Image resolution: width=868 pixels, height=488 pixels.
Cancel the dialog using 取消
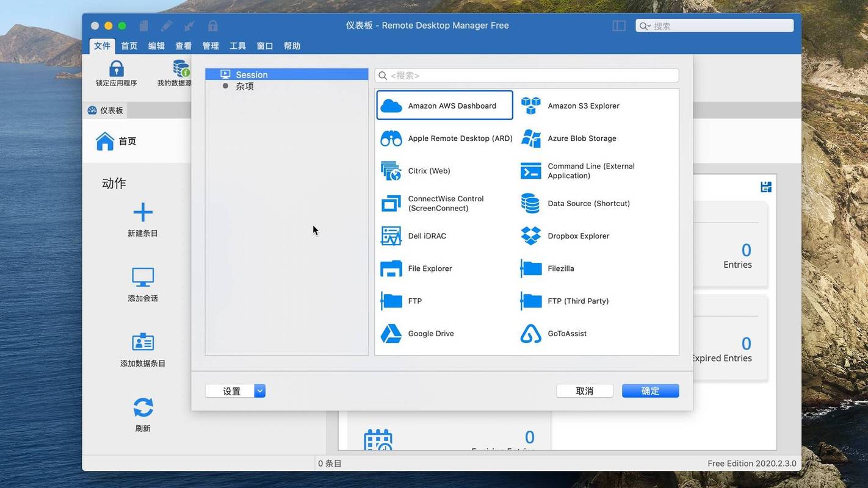click(x=584, y=390)
